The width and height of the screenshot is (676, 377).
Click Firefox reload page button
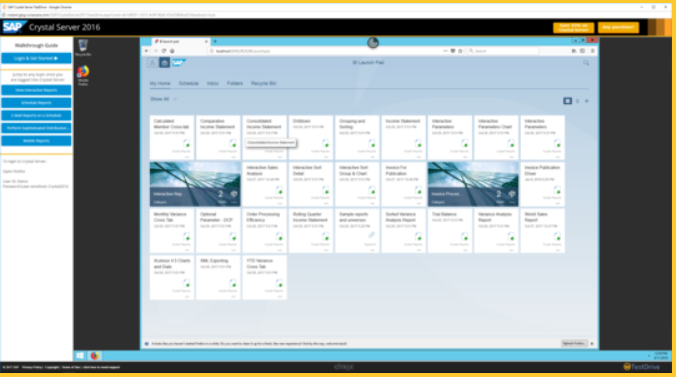pyautogui.click(x=164, y=51)
